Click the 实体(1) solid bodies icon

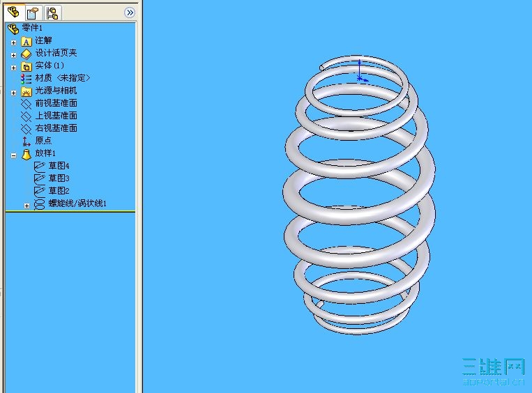tap(26, 67)
